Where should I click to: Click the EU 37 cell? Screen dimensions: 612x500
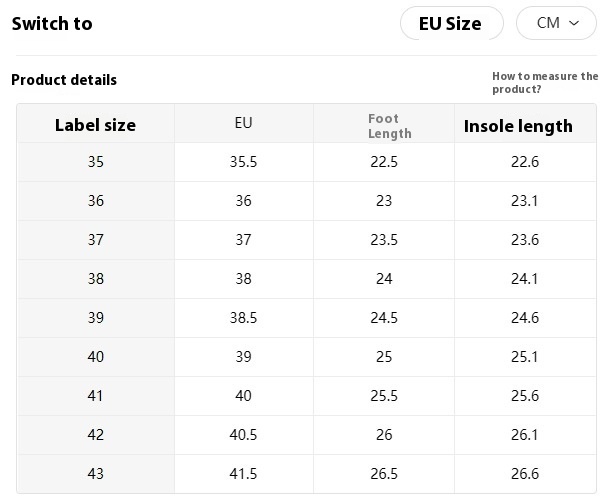click(x=244, y=240)
